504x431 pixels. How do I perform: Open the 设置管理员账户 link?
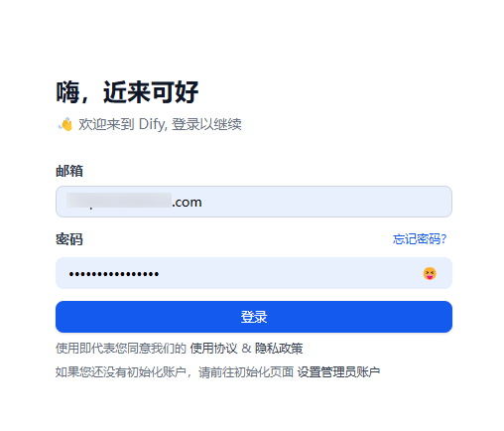(x=338, y=372)
